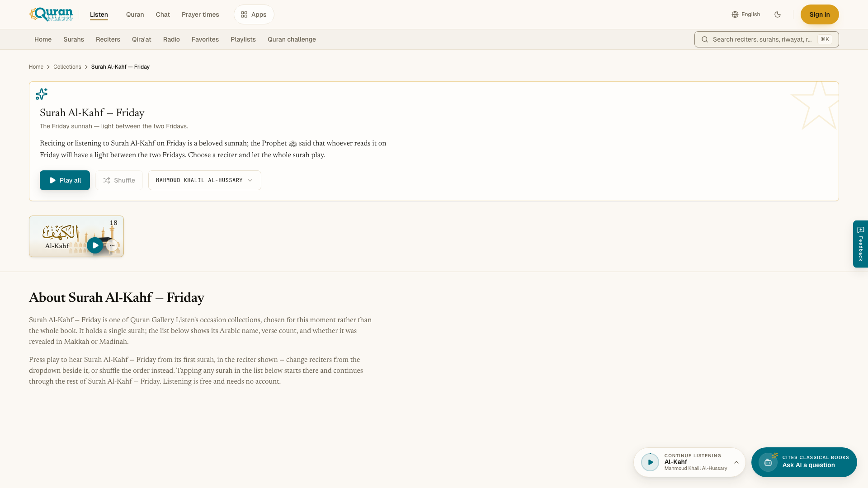Viewport: 868px width, 488px height.
Task: Open the Al-Kahf surah card thumbnail
Action: (x=76, y=236)
